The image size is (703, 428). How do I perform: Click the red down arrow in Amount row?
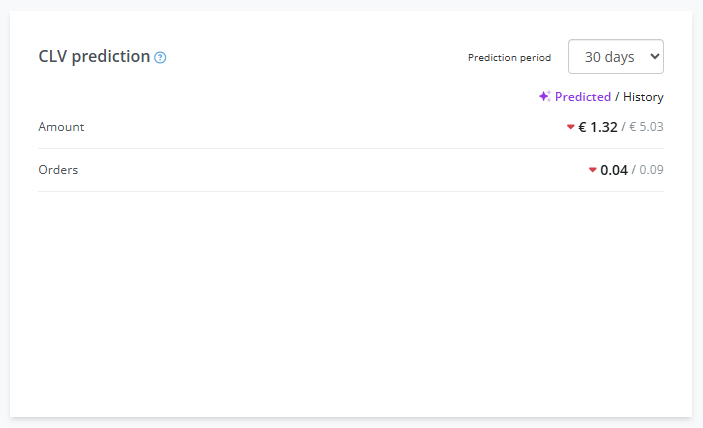click(571, 127)
